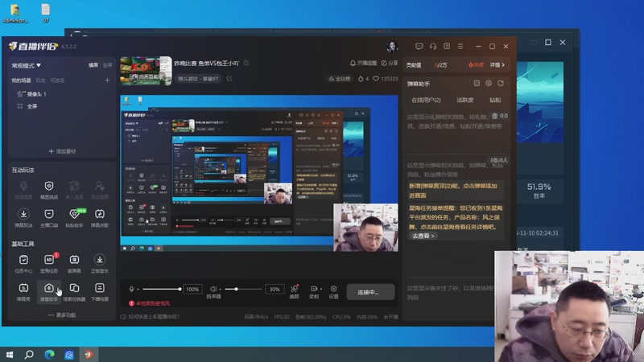Mute the microphone icon in bottom bar
The height and width of the screenshot is (362, 644).
coord(131,289)
